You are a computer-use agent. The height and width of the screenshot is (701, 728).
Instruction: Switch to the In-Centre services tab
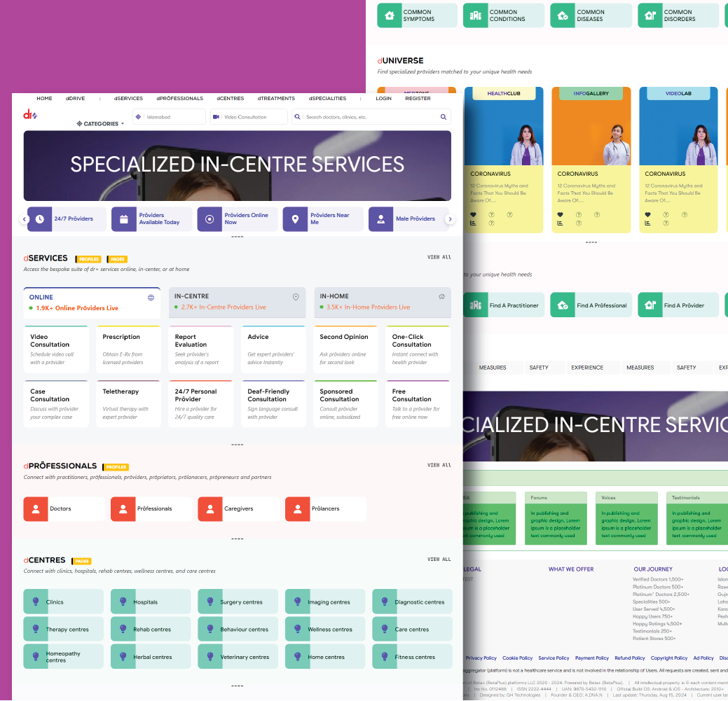[236, 302]
